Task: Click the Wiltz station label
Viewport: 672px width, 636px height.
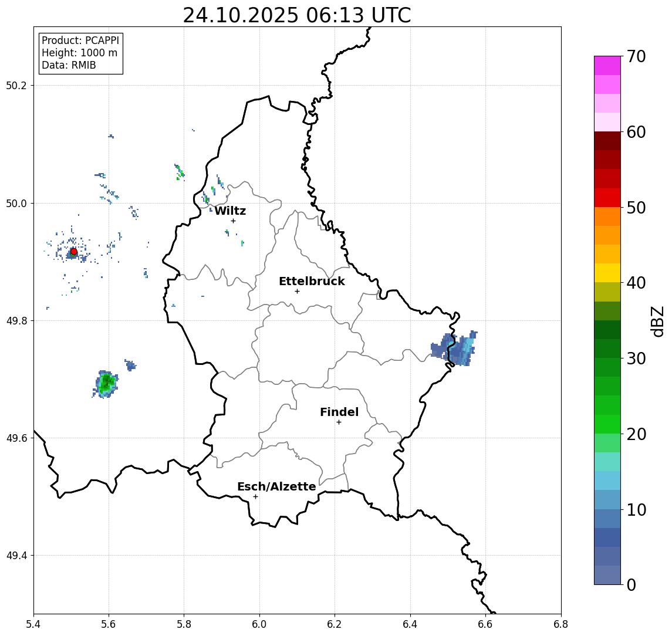Action: (x=230, y=211)
